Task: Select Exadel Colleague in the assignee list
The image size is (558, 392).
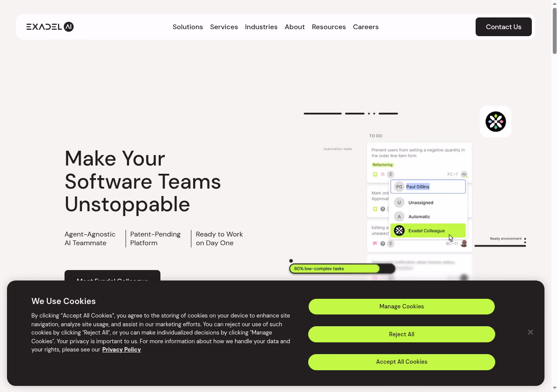Action: coord(428,230)
